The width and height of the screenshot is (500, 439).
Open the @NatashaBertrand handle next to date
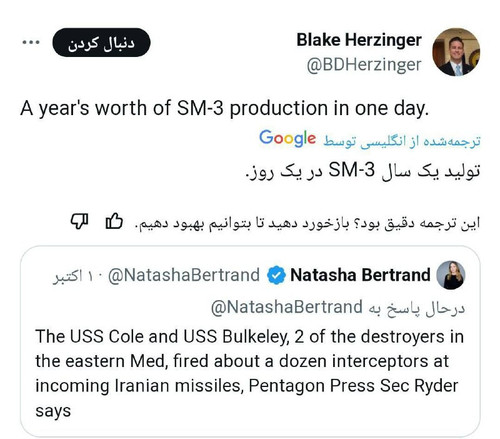coord(184,275)
